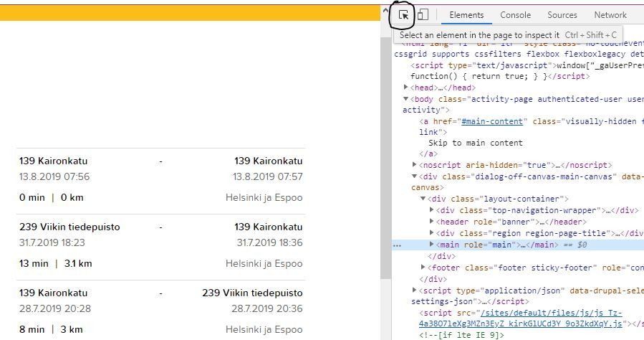The height and width of the screenshot is (340, 644).
Task: Select the 'Skip to main content' text node
Action: (475, 143)
